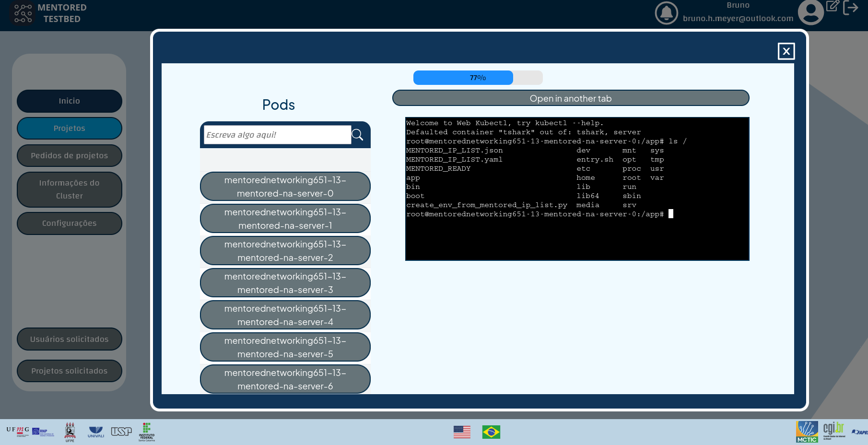Screen dimensions: 868x445
Task: Toggle pod mentorednetworking651-13-mentored-na-server-3 selection
Action: (x=285, y=283)
